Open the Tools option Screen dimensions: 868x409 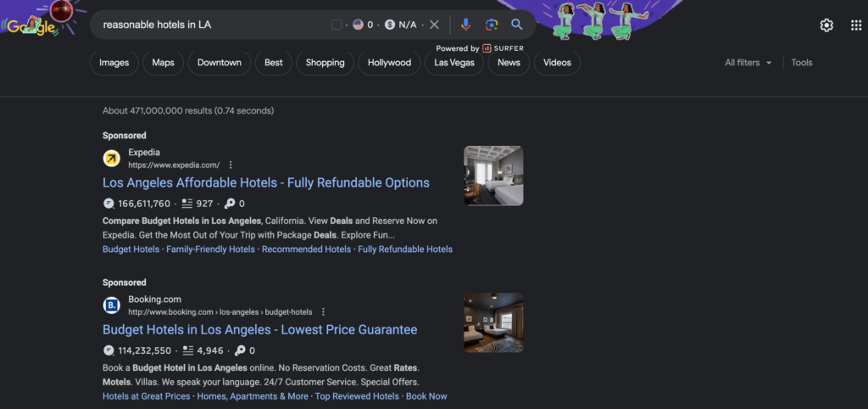pyautogui.click(x=801, y=63)
